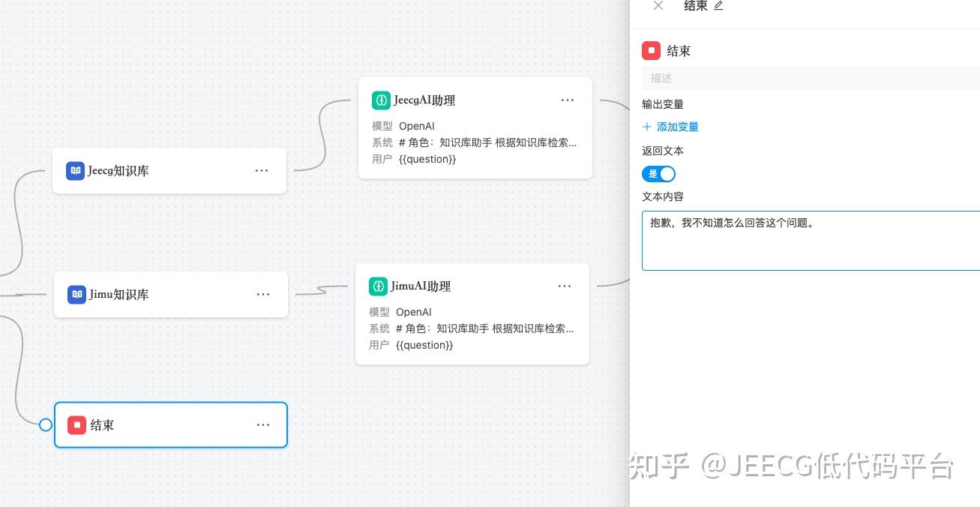Open the Jimu知识库 node more menu
Viewport: 980px width, 507px height.
point(263,294)
